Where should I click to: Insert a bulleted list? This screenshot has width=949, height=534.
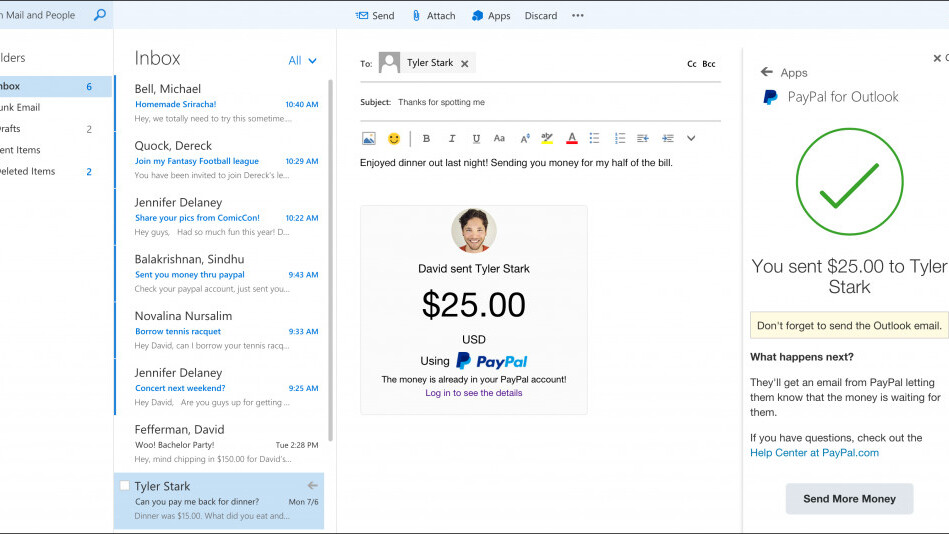[595, 138]
